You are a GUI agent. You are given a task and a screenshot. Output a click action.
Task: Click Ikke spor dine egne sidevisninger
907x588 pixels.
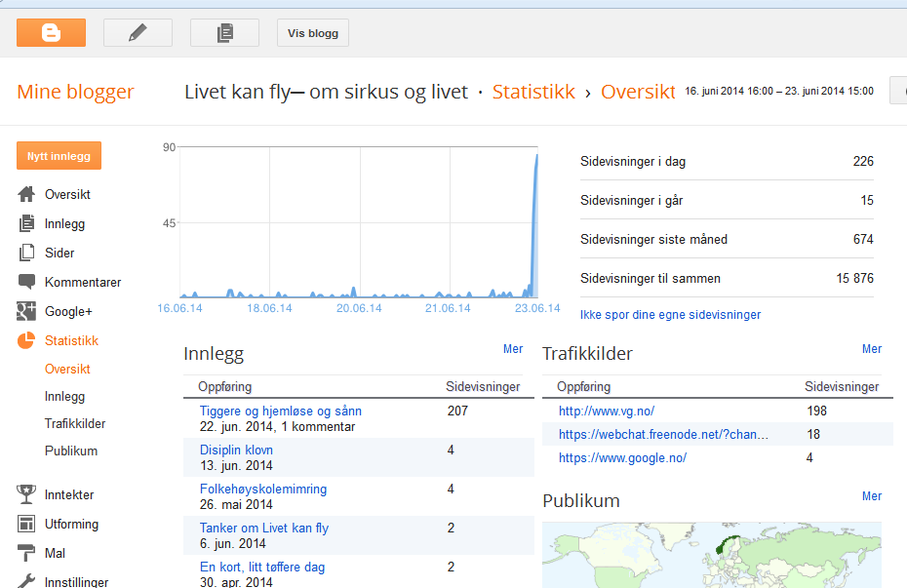click(670, 315)
